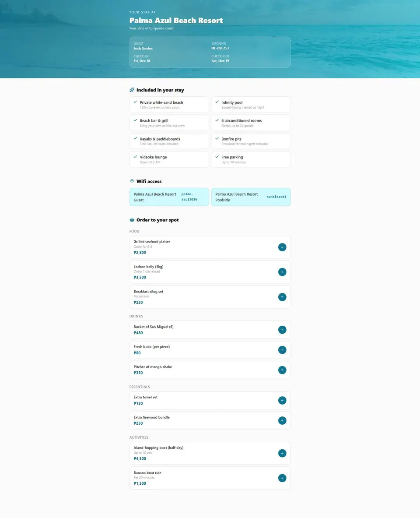Click text Sleeps up to 24 guests

(x=238, y=126)
